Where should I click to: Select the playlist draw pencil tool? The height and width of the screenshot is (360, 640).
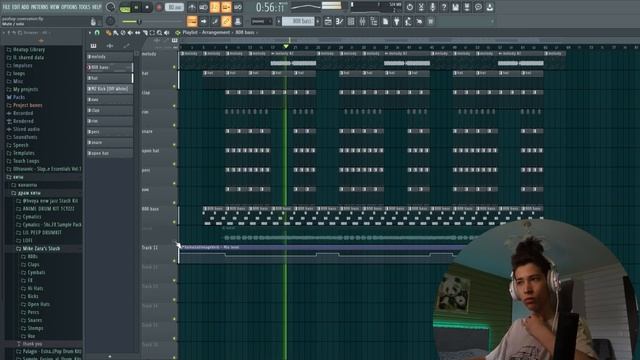coord(108,33)
